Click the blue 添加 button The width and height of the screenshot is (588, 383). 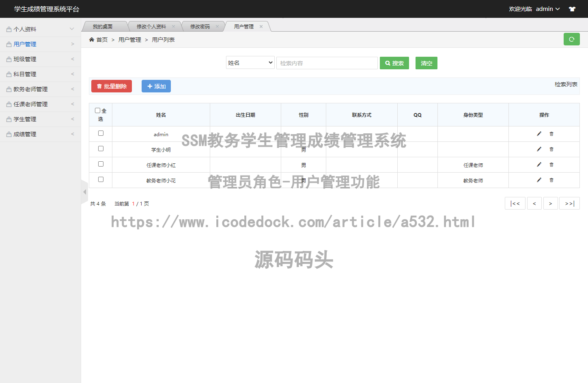[156, 86]
